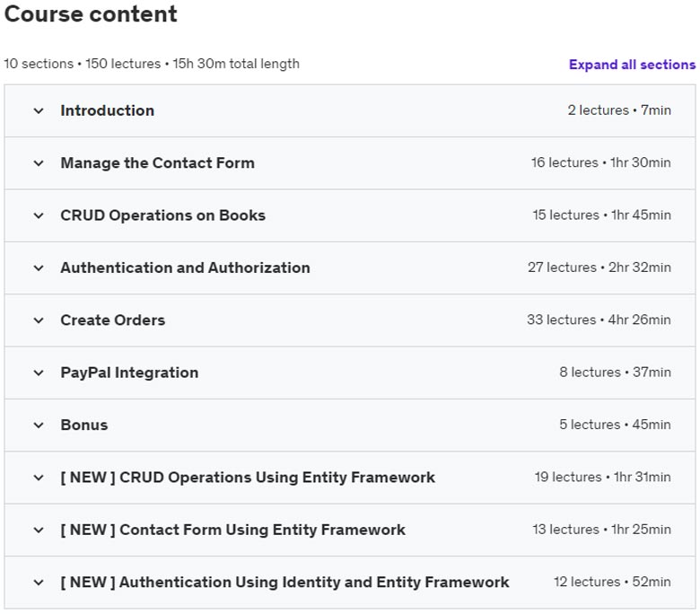
Task: Expand the Authentication and Authorization chevron
Action: [x=39, y=268]
